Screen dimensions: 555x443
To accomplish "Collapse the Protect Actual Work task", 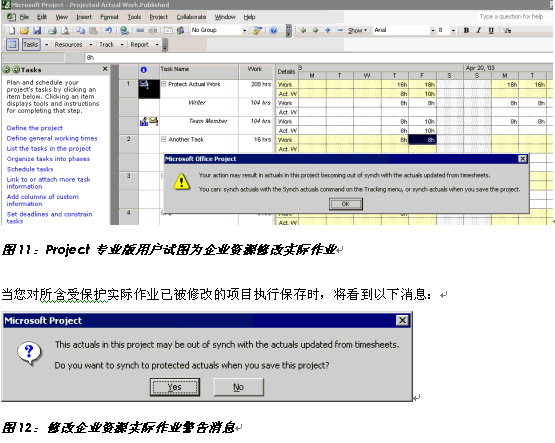I will point(164,84).
